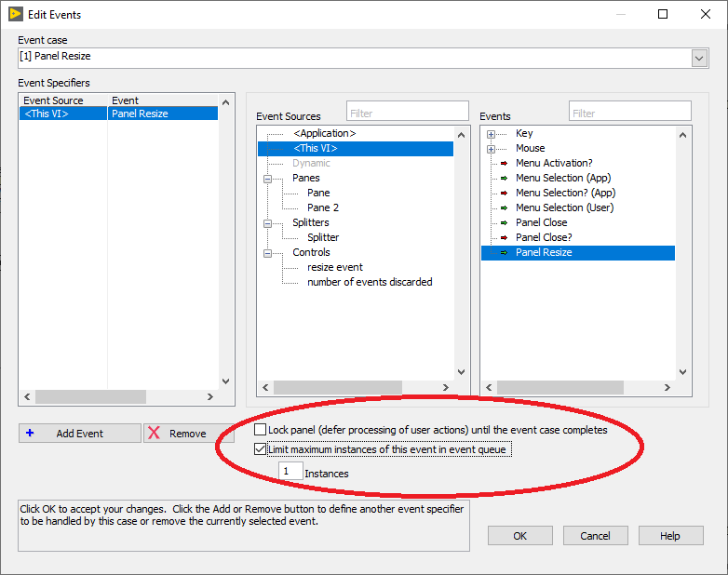Click Events list scroll down arrow

[682, 372]
